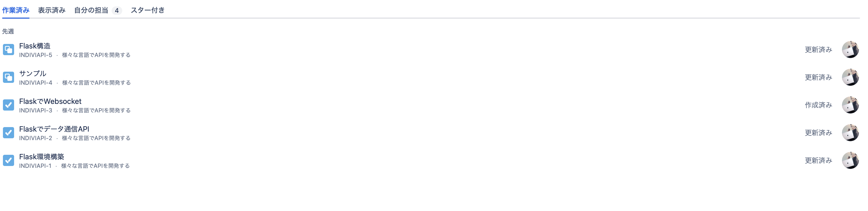868x211 pixels.
Task: Open the Flask環境構築 issue
Action: [x=41, y=157]
